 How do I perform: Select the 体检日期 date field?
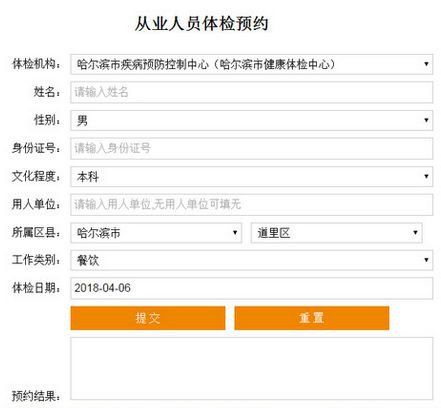click(251, 288)
